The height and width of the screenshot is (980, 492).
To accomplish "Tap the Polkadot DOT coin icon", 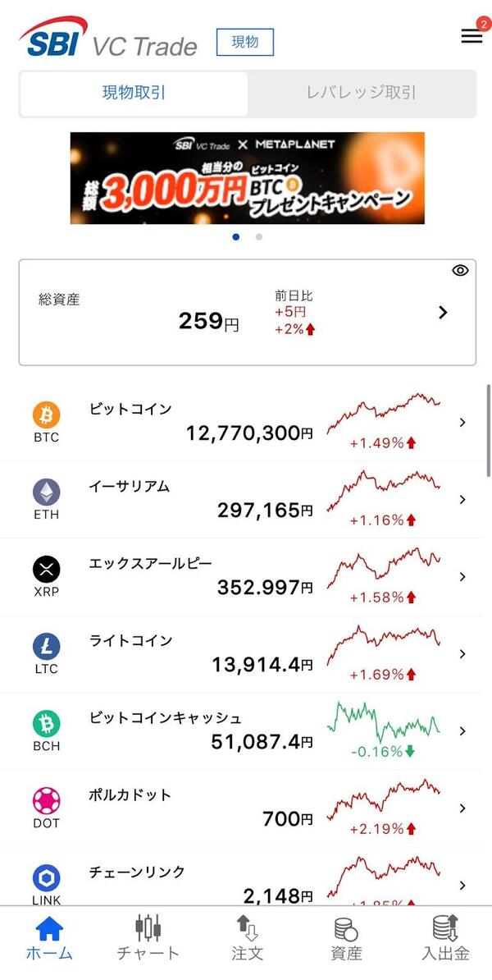I will (47, 800).
